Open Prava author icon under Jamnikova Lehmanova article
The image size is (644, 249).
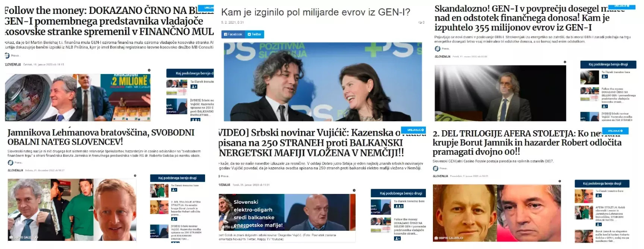coord(10,163)
